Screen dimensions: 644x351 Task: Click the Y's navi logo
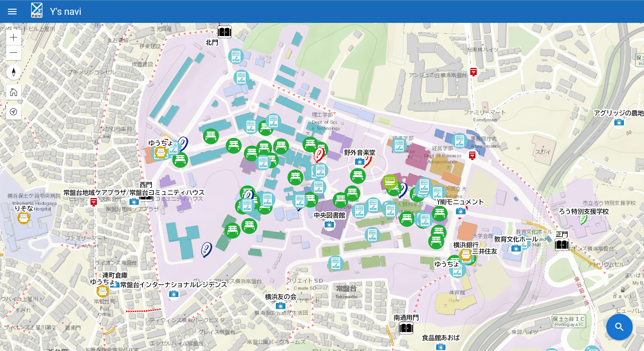37,11
